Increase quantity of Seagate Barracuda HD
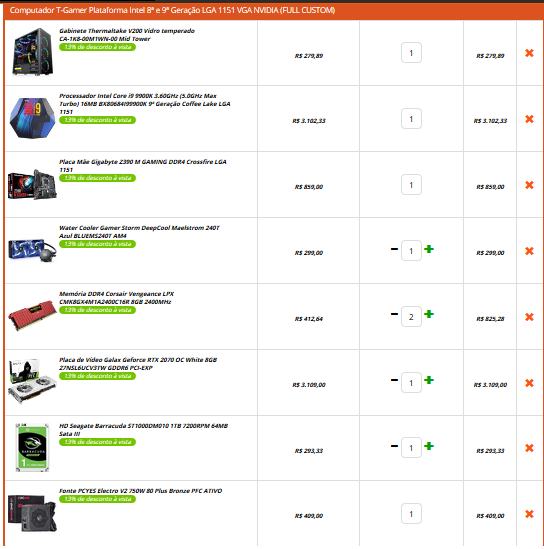The width and height of the screenshot is (544, 549). click(x=429, y=446)
